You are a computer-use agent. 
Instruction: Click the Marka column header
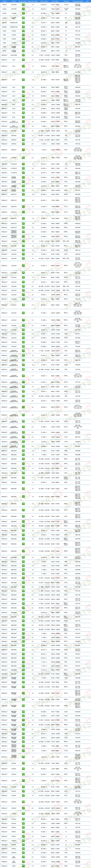4,1
